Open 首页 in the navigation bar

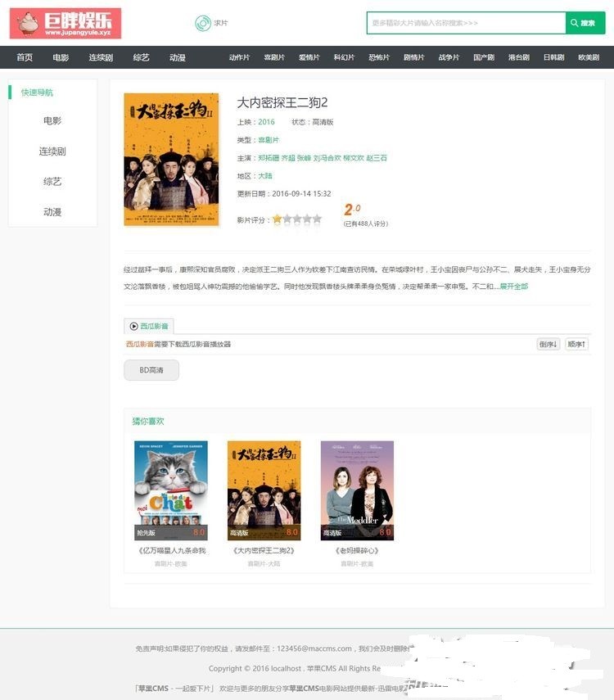tap(25, 57)
